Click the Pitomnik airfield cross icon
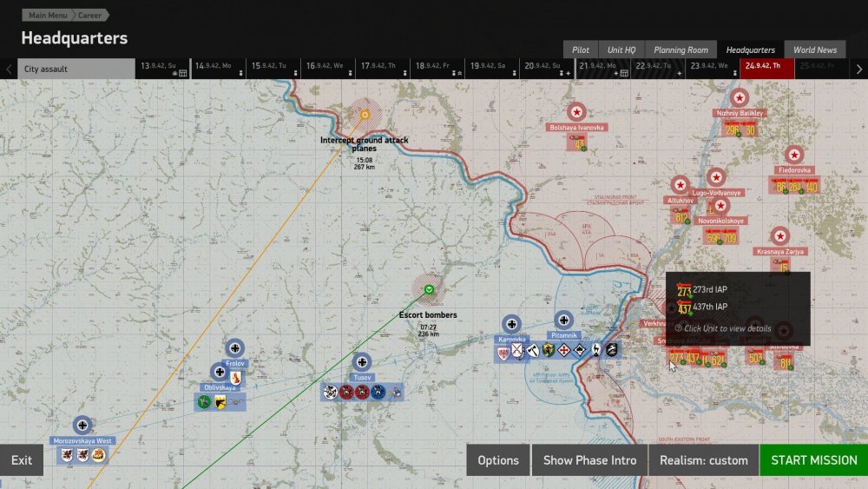This screenshot has height=489, width=868. (563, 320)
